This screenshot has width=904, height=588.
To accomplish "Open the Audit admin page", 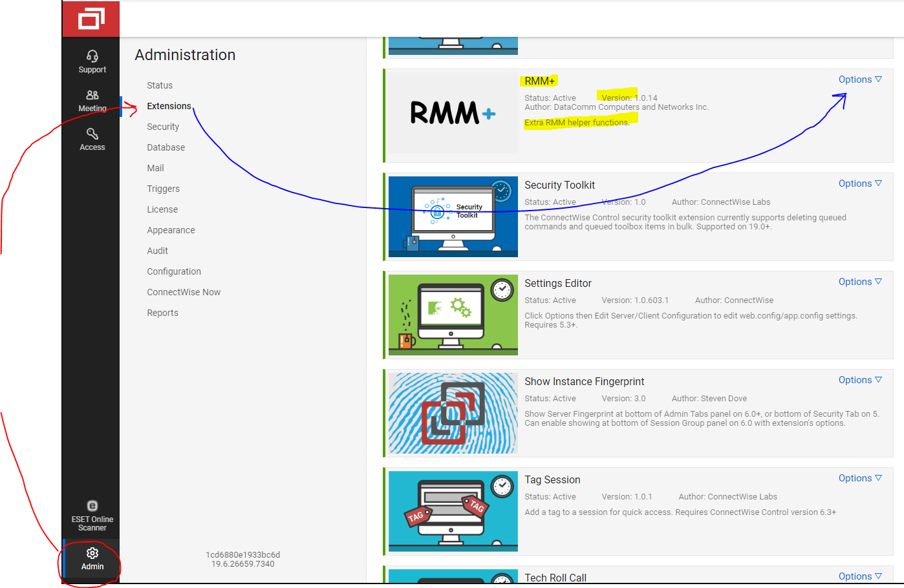I will click(157, 251).
